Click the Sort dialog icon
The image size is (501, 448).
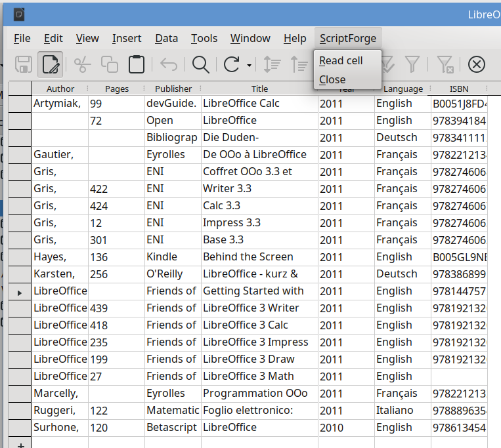pyautogui.click(x=272, y=64)
